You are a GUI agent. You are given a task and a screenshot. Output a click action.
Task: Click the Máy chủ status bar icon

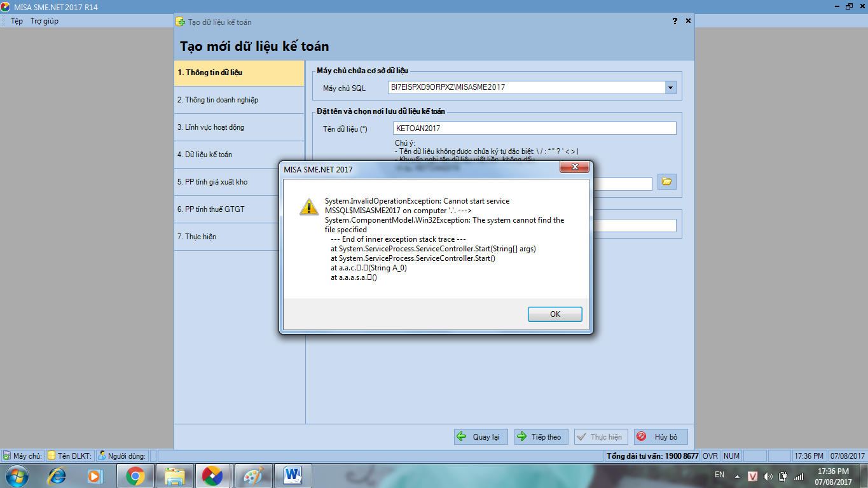point(6,456)
